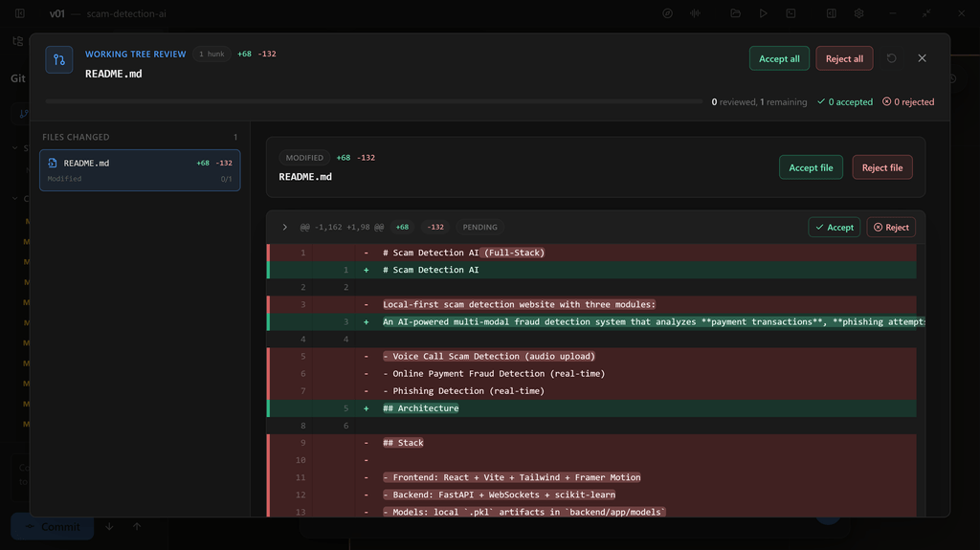Viewport: 980px width, 550px height.
Task: Click removed line 'Backend: FastAPI + WebSockets + scikit-learn'
Action: (591, 495)
